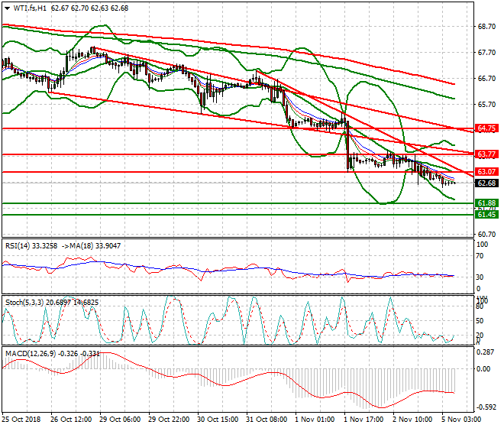Click the 66.70 price axis value
Viewport: 504px width, 428px height.
pyautogui.click(x=486, y=79)
